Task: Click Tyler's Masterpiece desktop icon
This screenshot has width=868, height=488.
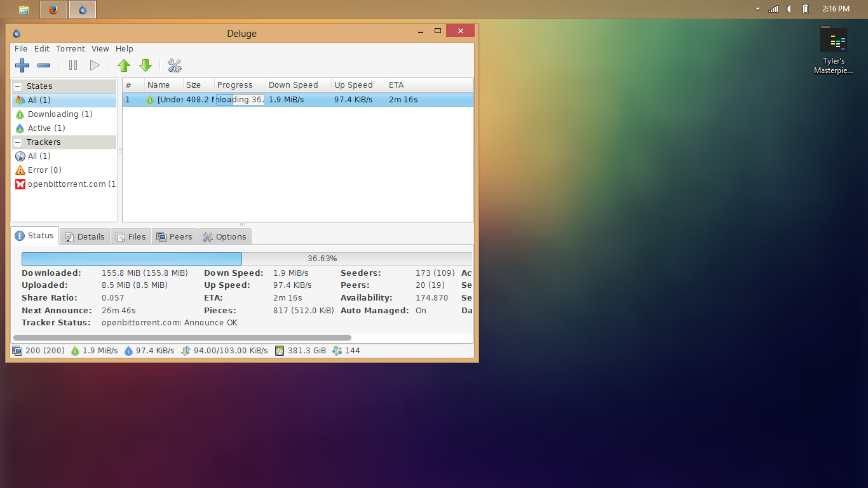Action: pyautogui.click(x=833, y=51)
